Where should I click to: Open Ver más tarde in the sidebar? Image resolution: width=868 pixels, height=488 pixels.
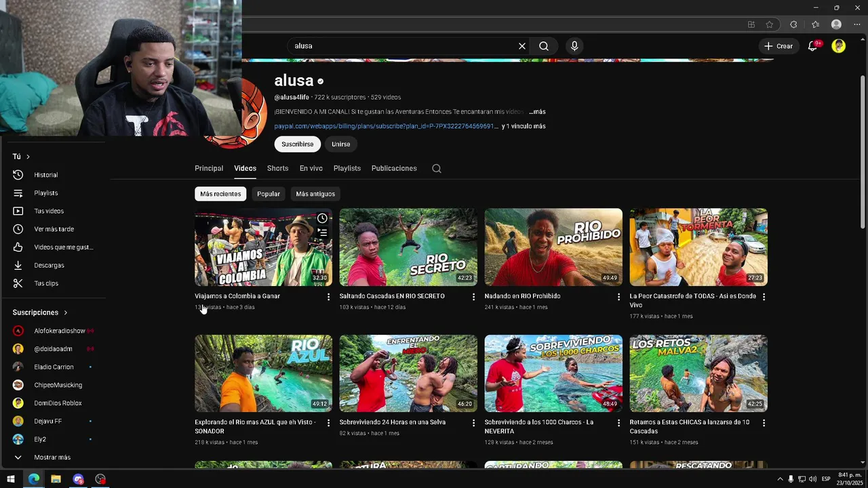[x=54, y=229]
